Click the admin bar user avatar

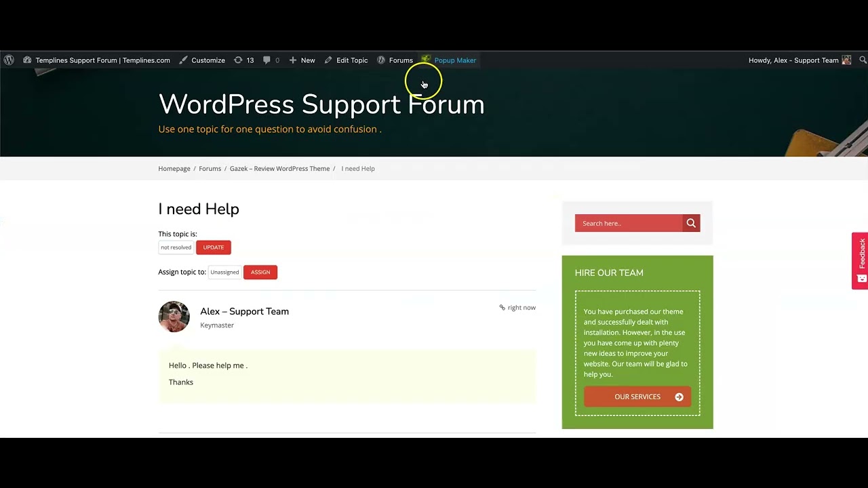(846, 60)
